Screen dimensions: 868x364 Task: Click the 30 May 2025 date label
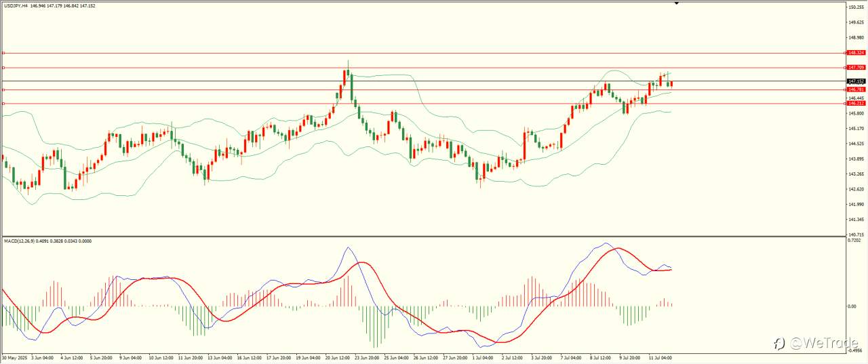tap(13, 357)
